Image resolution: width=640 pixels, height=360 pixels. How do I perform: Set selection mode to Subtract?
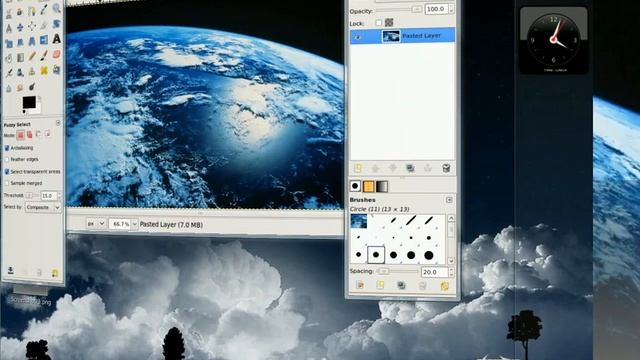coord(38,134)
